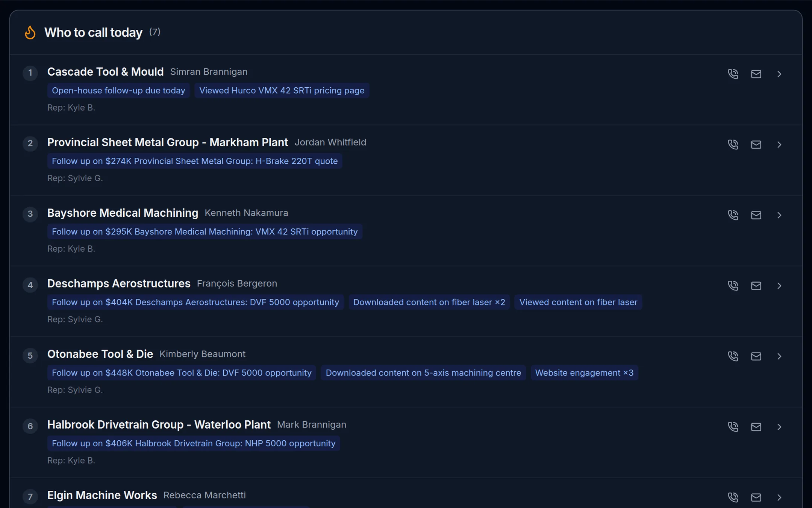Email Bayshore Medical Machining

point(756,215)
